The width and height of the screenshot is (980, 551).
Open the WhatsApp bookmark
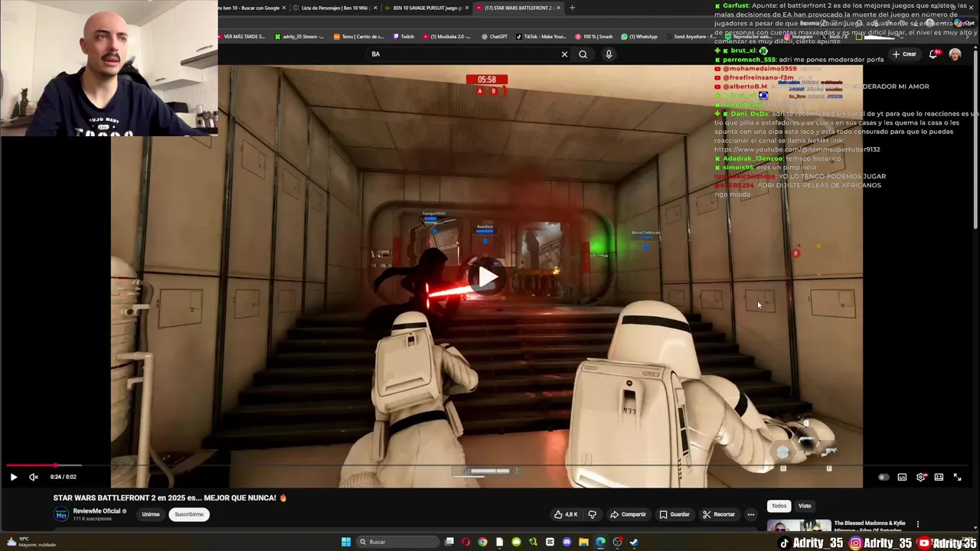(639, 37)
